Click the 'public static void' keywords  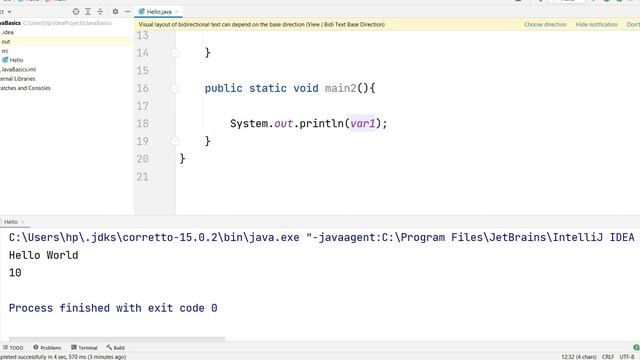coord(261,88)
